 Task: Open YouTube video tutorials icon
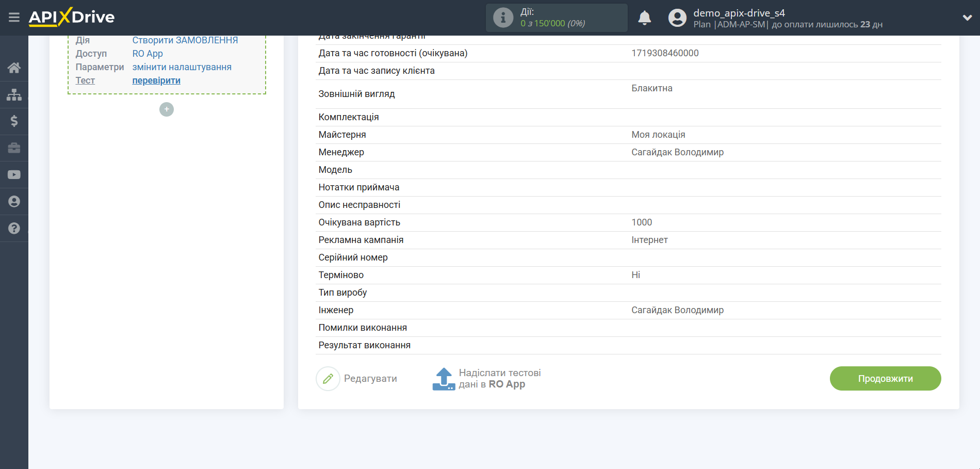[14, 175]
